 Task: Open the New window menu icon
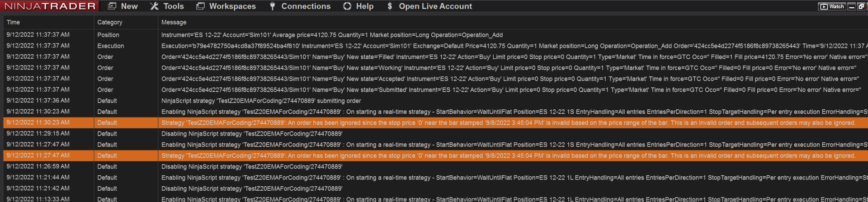click(112, 6)
